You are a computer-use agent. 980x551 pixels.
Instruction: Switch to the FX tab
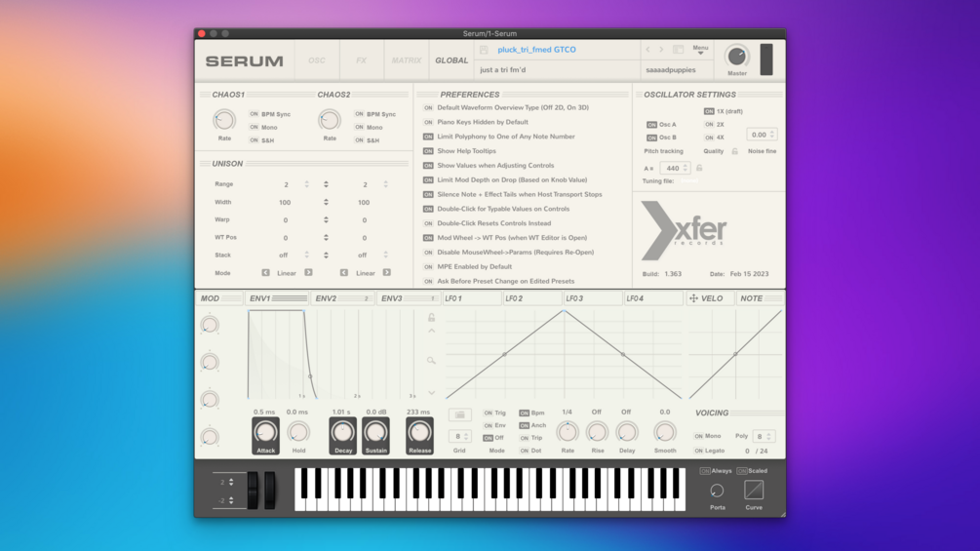pos(361,60)
